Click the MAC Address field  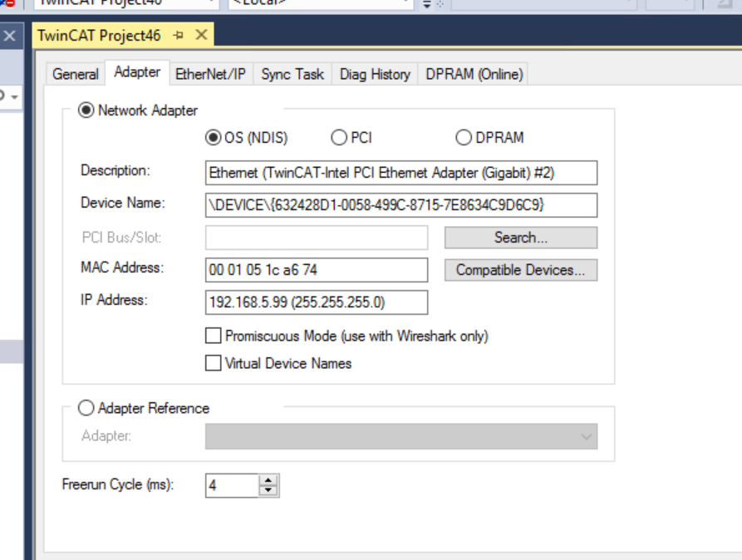pos(317,270)
